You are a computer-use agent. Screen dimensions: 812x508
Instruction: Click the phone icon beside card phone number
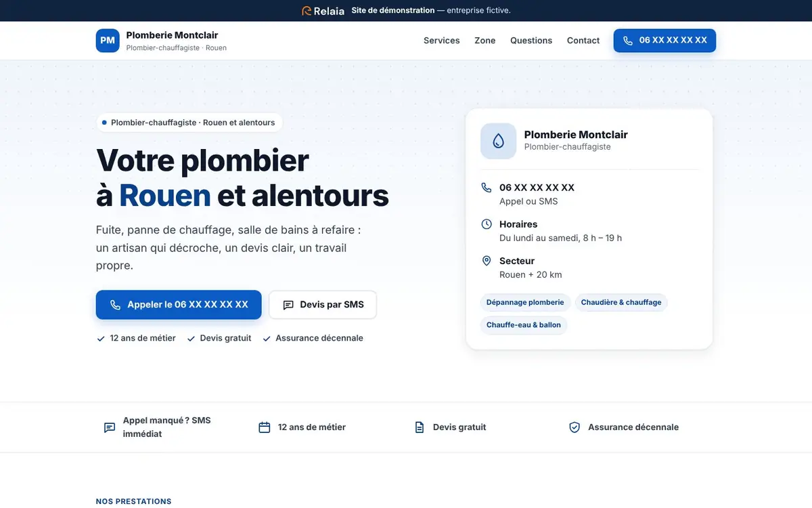487,188
